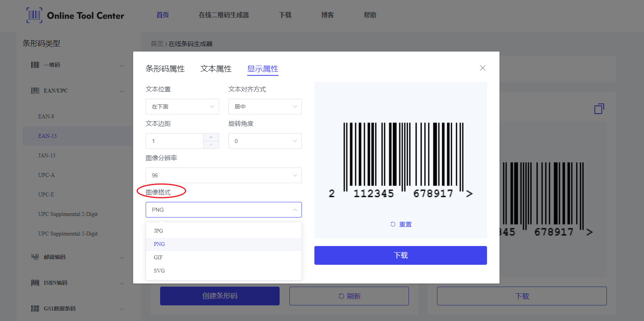Click the barcode preview image in dialog
This screenshot has width=644, height=321.
pyautogui.click(x=401, y=160)
